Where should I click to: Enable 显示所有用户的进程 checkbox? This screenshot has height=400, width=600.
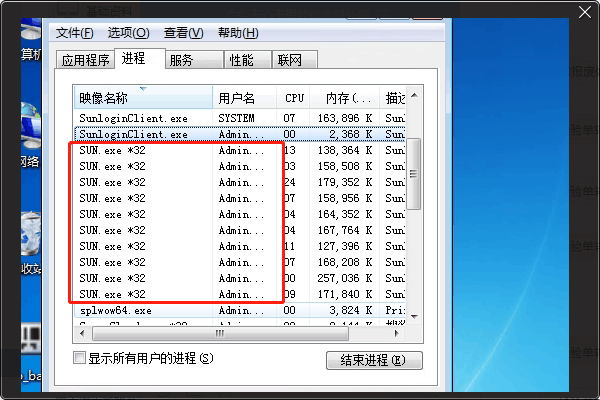tap(80, 358)
